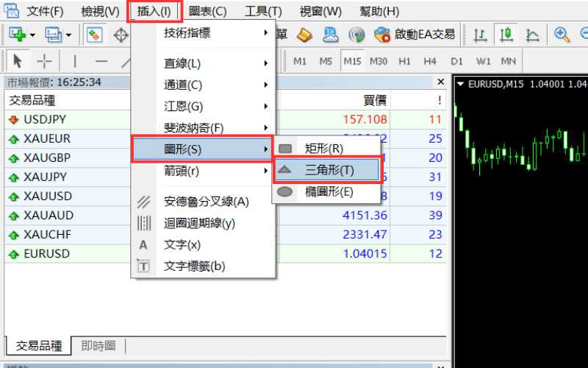This screenshot has width=588, height=368.
Task: Expand the 箭頭(r) submenu
Action: (x=204, y=171)
